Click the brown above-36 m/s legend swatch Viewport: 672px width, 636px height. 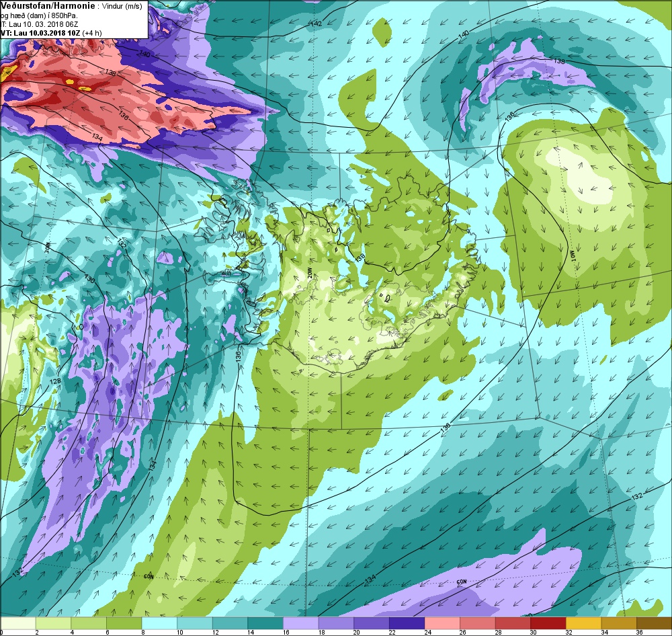pos(654,623)
